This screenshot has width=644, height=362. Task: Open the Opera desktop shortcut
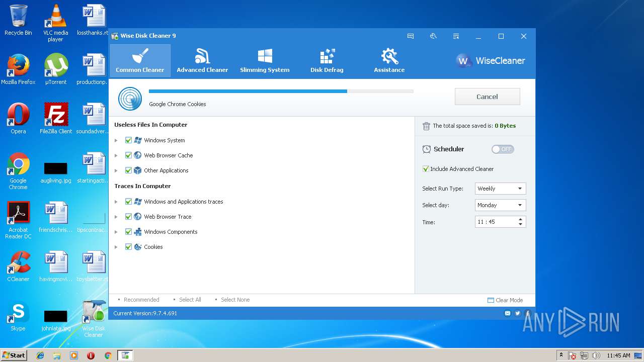[18, 119]
